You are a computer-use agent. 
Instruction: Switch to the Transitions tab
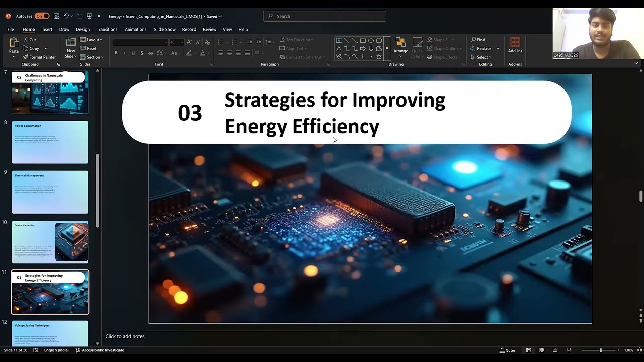pos(107,29)
